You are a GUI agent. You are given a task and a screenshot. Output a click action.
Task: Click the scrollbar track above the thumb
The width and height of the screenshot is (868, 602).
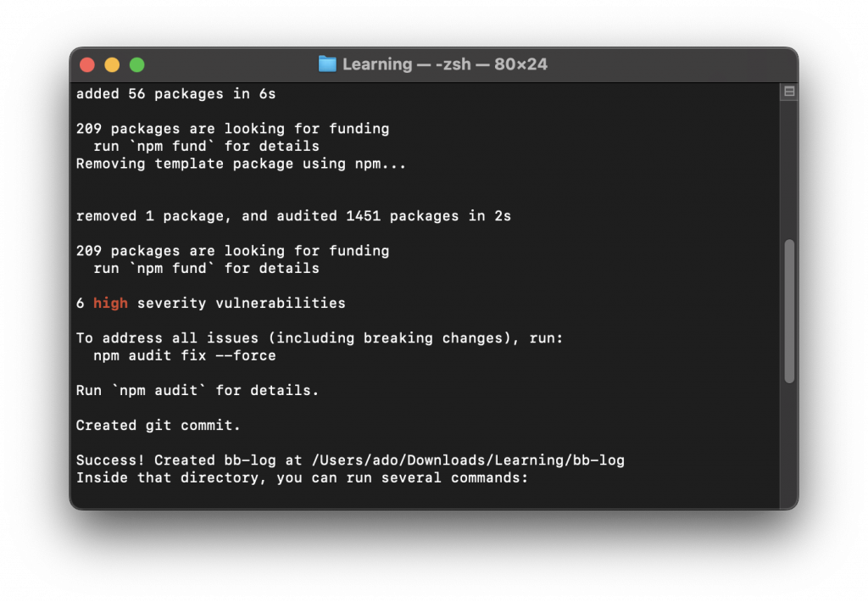pos(789,169)
